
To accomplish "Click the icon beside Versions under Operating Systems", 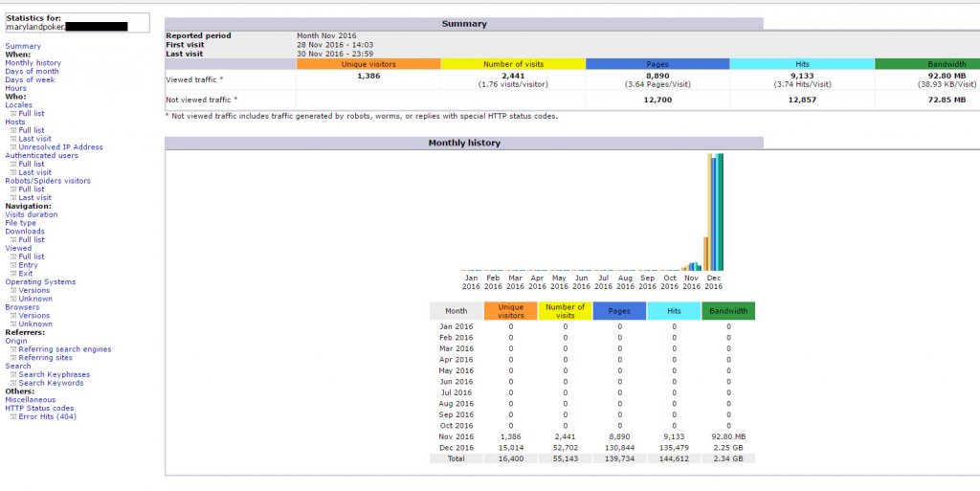I will 13,290.
